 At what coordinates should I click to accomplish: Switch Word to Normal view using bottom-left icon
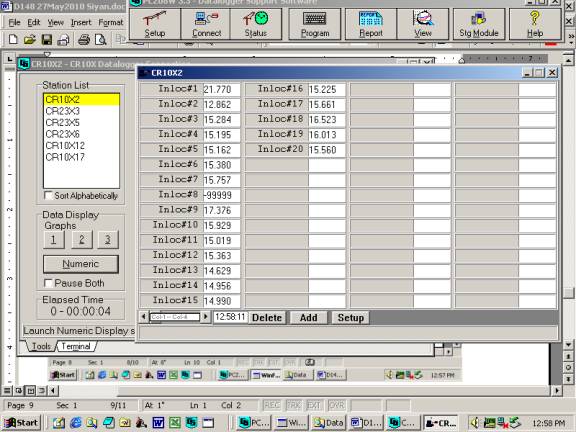coord(7,390)
